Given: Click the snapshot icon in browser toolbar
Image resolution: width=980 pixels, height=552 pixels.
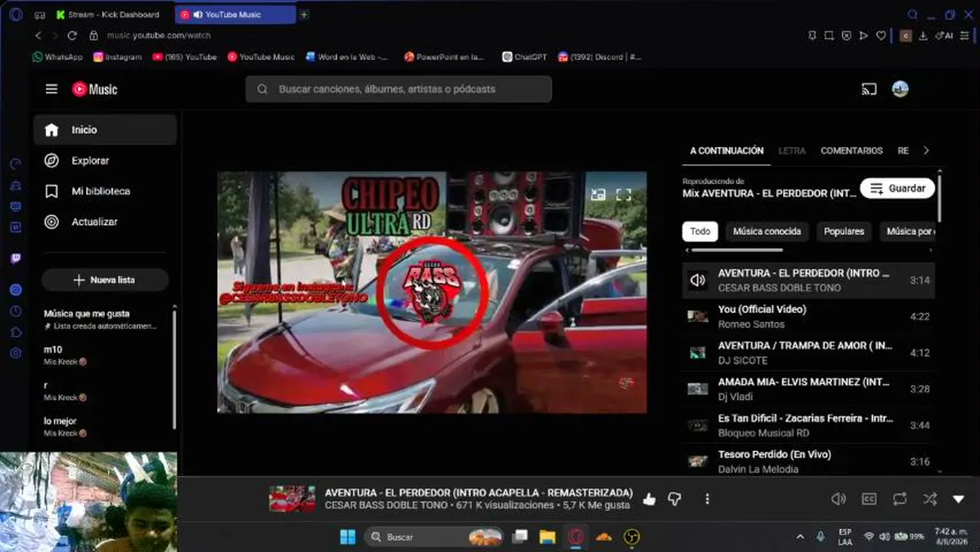Looking at the screenshot, I should [x=829, y=35].
